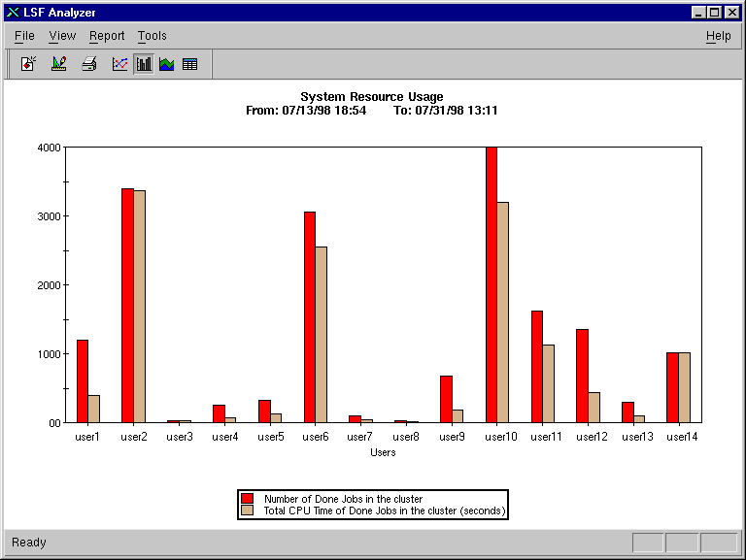The image size is (746, 560).
Task: Open the chart design tool icon
Action: (x=58, y=64)
